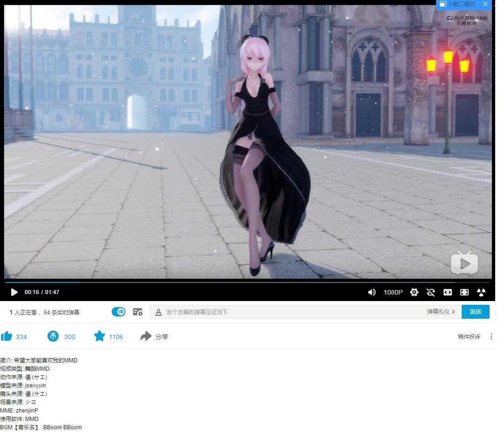Give coins with the coin icon

click(53, 336)
